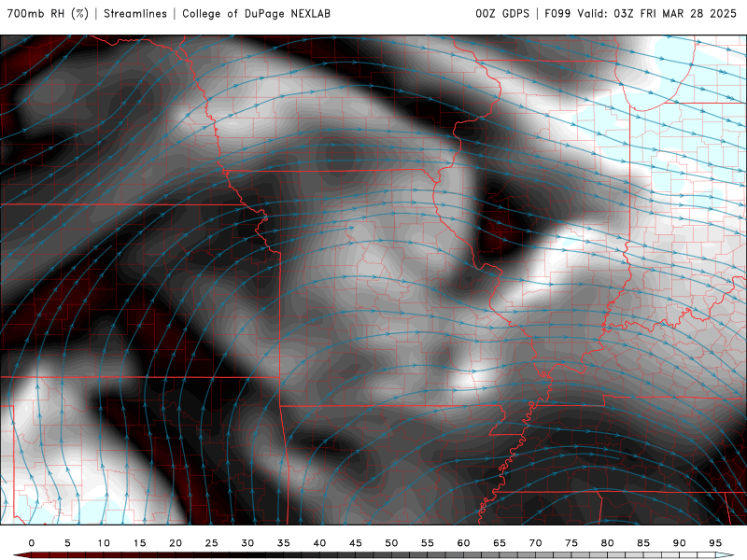Click the 80 label on the RH scale
This screenshot has height=560, width=747.
(x=607, y=543)
